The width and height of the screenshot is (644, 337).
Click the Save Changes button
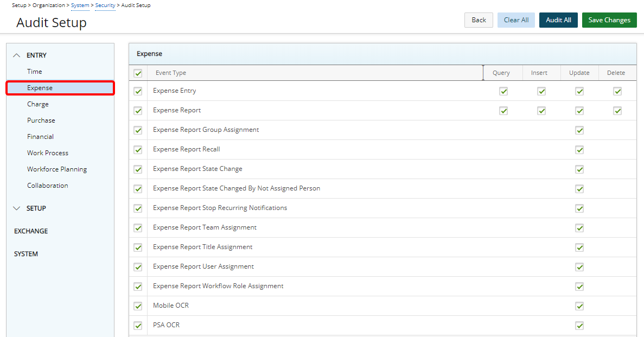point(609,20)
